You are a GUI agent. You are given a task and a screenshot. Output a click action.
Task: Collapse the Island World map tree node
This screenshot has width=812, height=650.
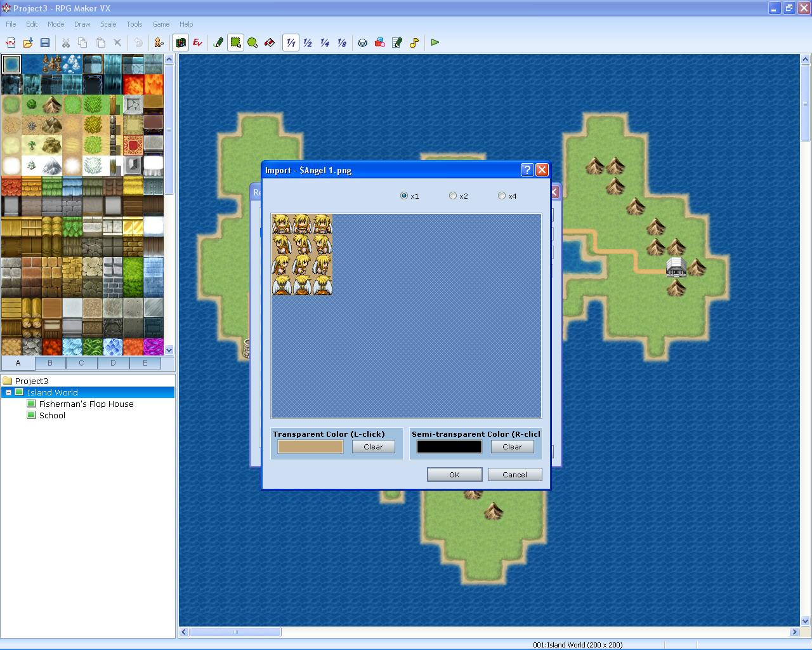(x=8, y=392)
